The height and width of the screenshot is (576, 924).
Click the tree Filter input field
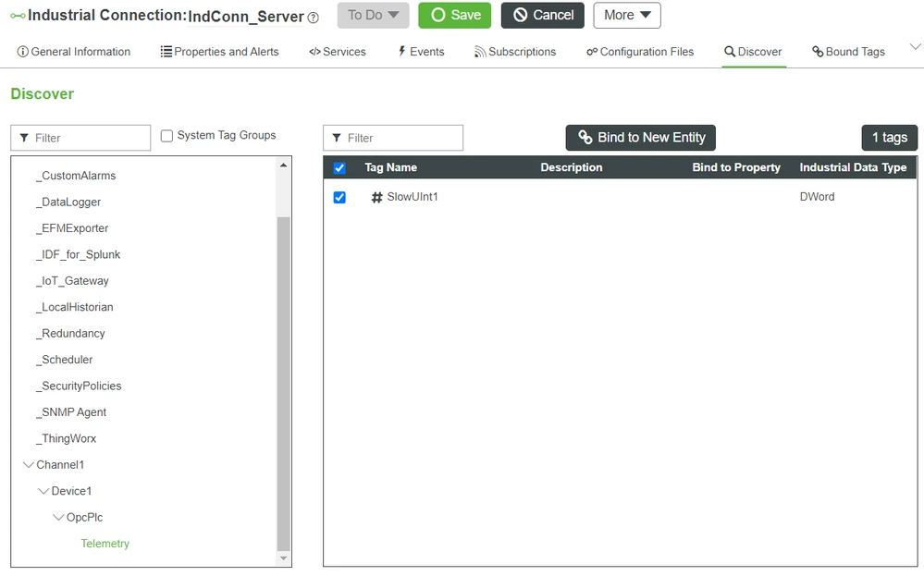pos(80,138)
